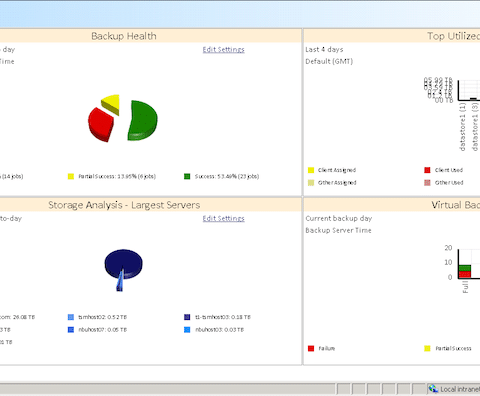Click red Client Used legend swatch
The image size is (480, 396).
[427, 170]
